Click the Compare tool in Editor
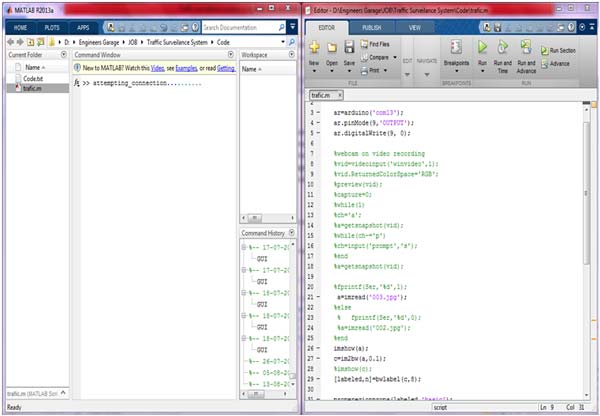This screenshot has height=416, width=600. 375,57
